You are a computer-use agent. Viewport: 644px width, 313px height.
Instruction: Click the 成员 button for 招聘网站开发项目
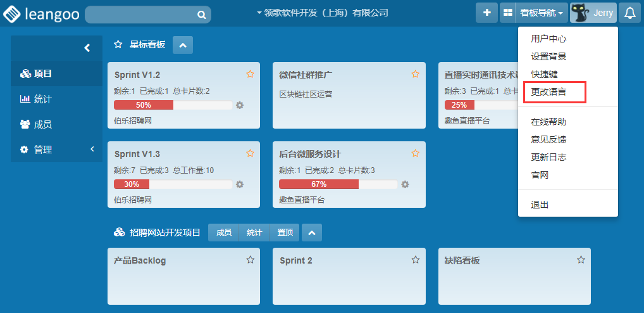(x=223, y=233)
